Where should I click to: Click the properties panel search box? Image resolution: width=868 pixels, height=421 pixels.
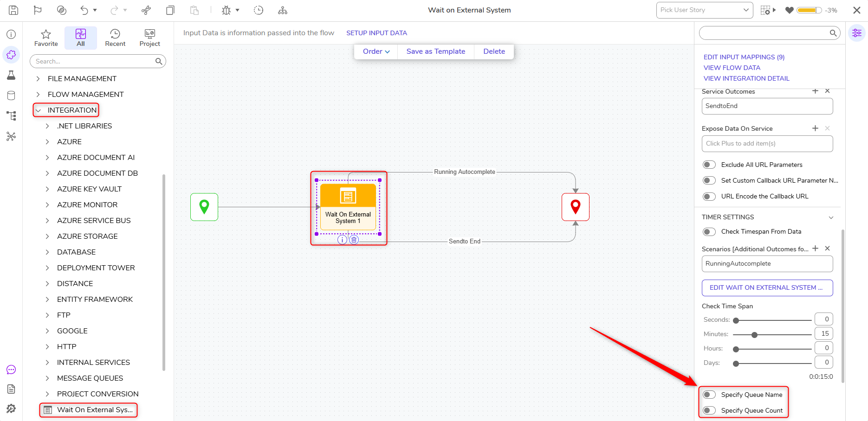[x=770, y=33]
